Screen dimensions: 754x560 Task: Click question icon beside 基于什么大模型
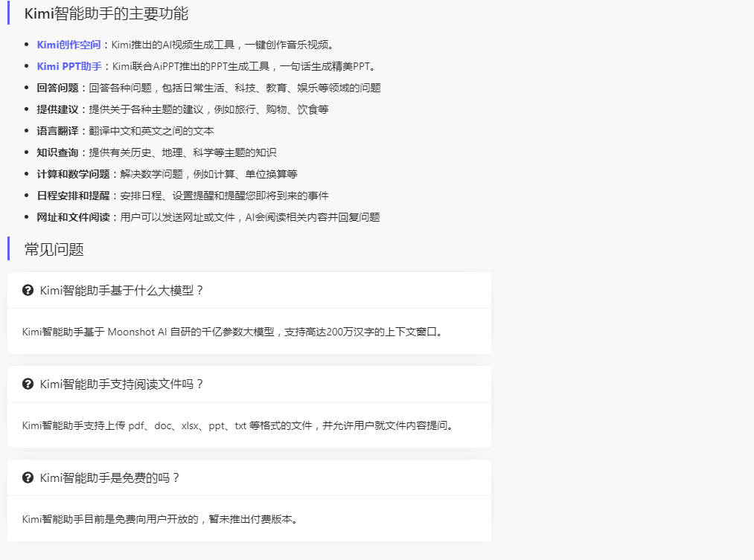tap(28, 290)
